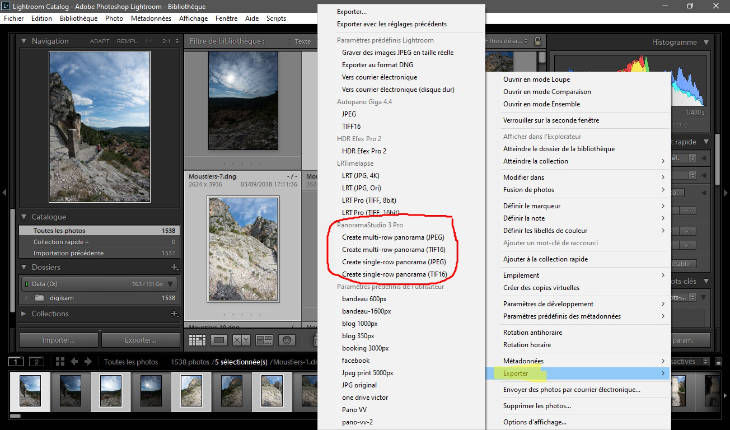Open the Bibliothèque menu

(79, 19)
